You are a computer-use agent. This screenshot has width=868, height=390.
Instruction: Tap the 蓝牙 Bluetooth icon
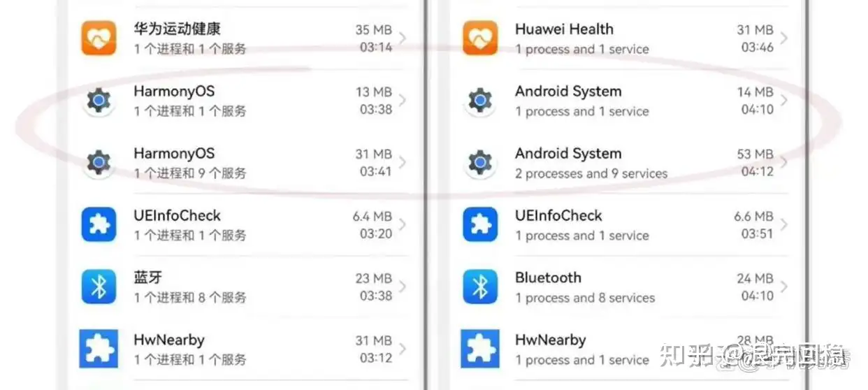(x=99, y=287)
